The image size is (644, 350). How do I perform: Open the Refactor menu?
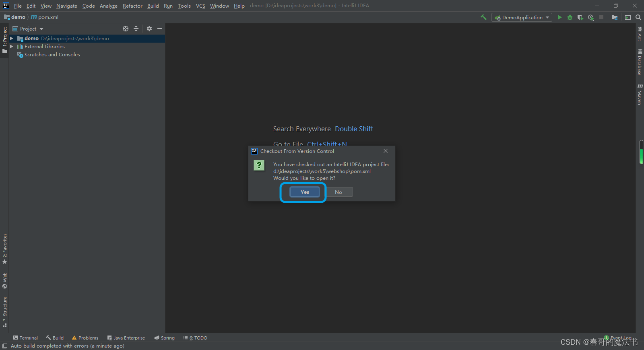tap(132, 6)
